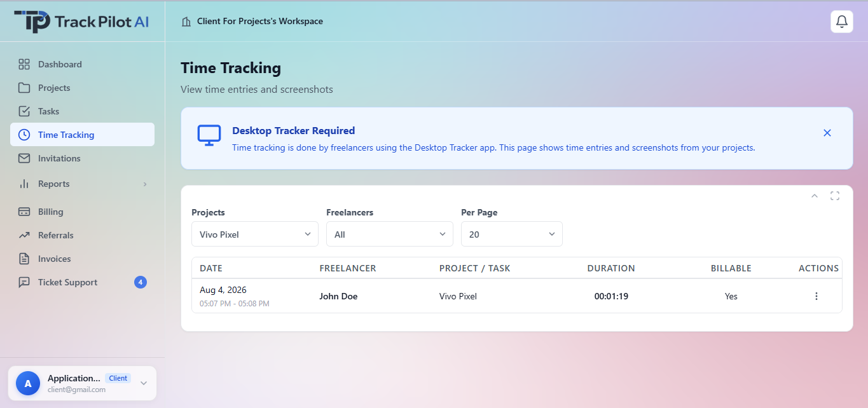Click the Ticket Support chat icon
868x408 pixels.
point(24,282)
